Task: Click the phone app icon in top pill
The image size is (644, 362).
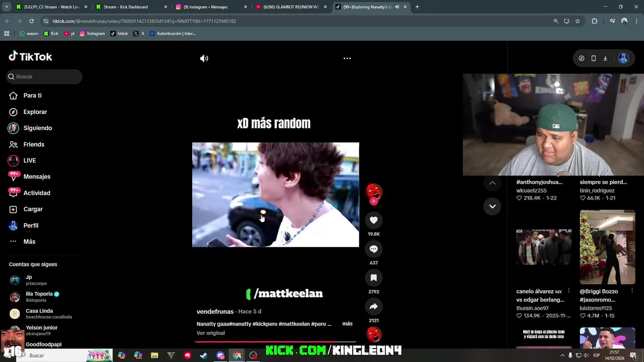Action: click(x=593, y=58)
